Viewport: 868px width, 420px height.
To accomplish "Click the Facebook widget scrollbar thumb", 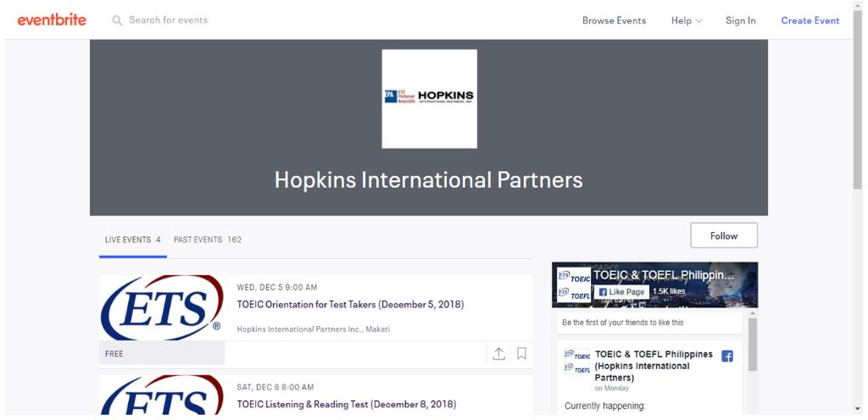I will (753, 344).
